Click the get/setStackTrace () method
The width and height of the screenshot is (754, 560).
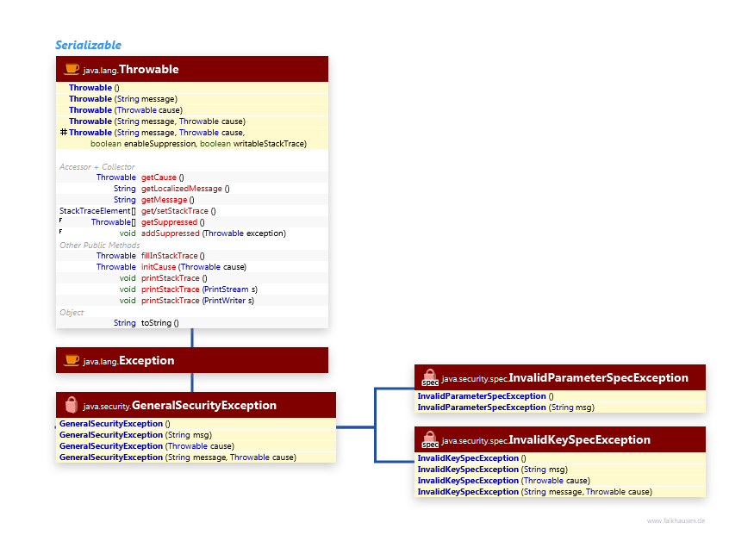tap(178, 211)
